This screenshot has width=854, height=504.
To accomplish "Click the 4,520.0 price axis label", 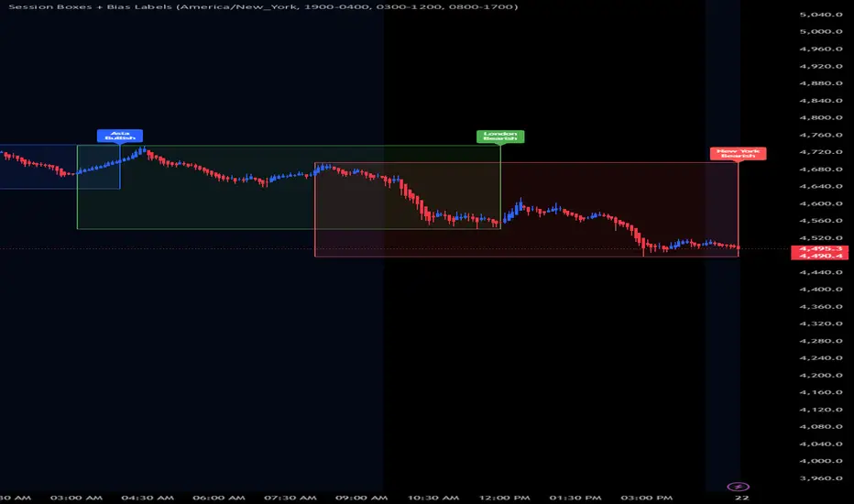I will [x=821, y=238].
